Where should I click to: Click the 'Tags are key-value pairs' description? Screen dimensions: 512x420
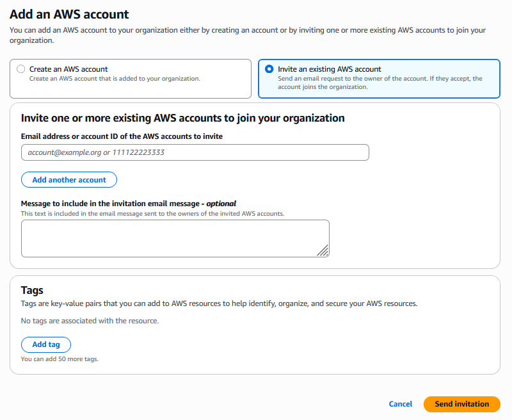(x=219, y=303)
